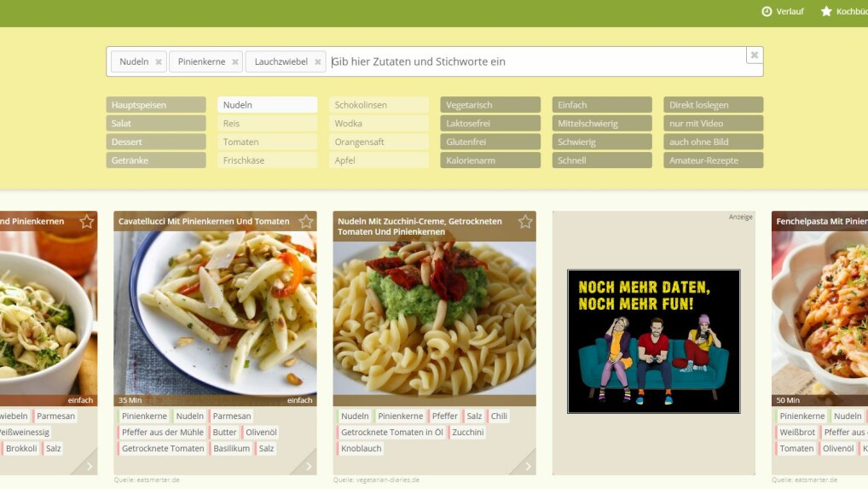
Task: Toggle Dessert filter
Action: pos(156,142)
